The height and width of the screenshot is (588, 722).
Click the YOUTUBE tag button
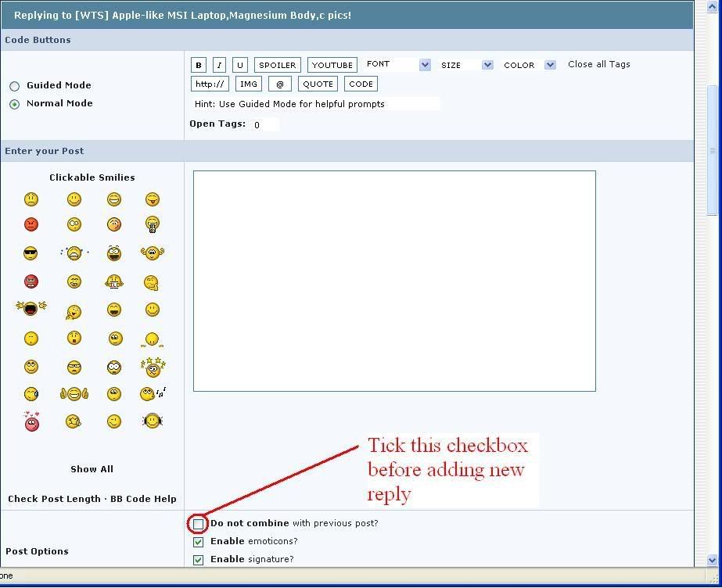click(332, 66)
